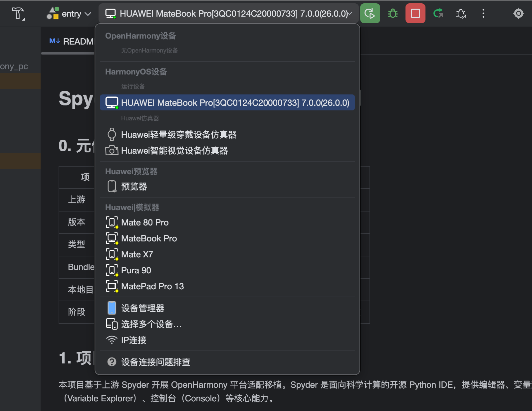532x411 pixels.
Task: Choose Huawei智能视觉设备仿真器 simulator
Action: click(227, 151)
